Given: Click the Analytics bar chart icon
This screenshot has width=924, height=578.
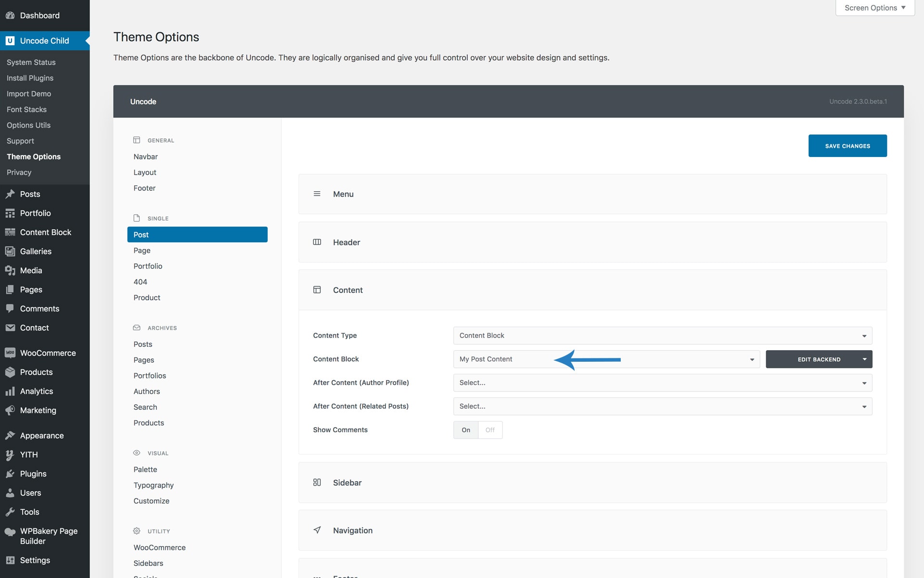Looking at the screenshot, I should [10, 391].
